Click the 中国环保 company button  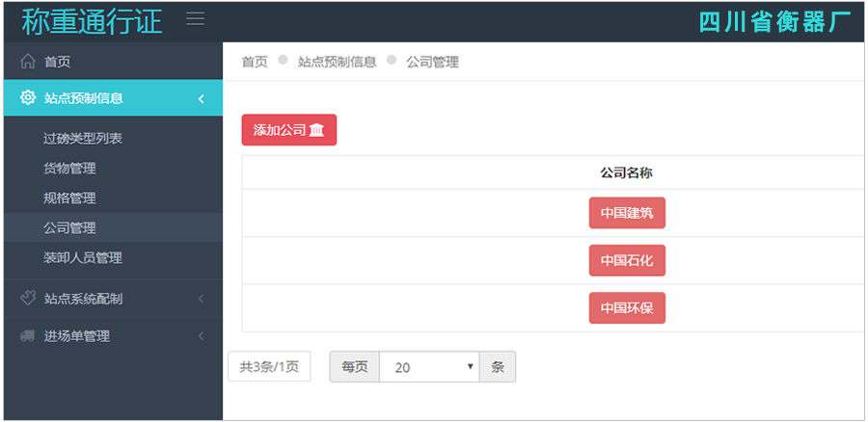coord(627,307)
